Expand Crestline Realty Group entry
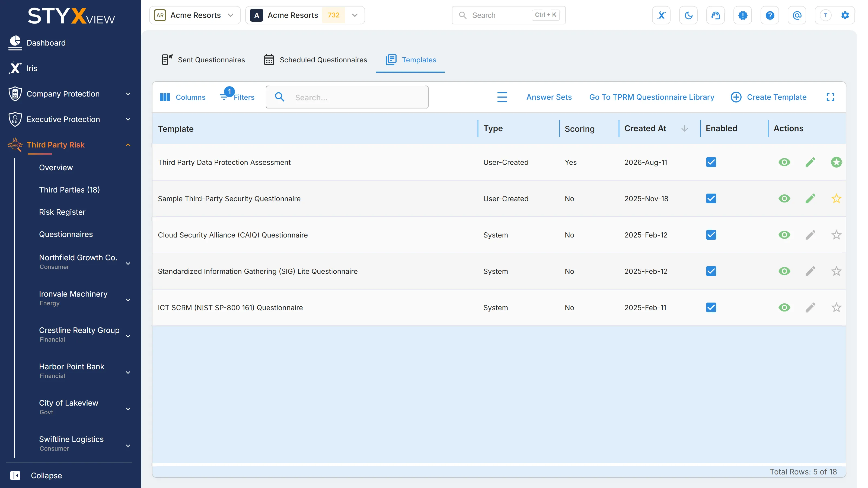868x488 pixels. tap(128, 336)
